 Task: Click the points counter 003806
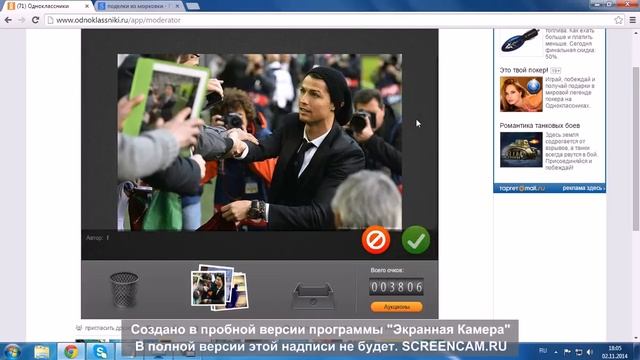396,287
